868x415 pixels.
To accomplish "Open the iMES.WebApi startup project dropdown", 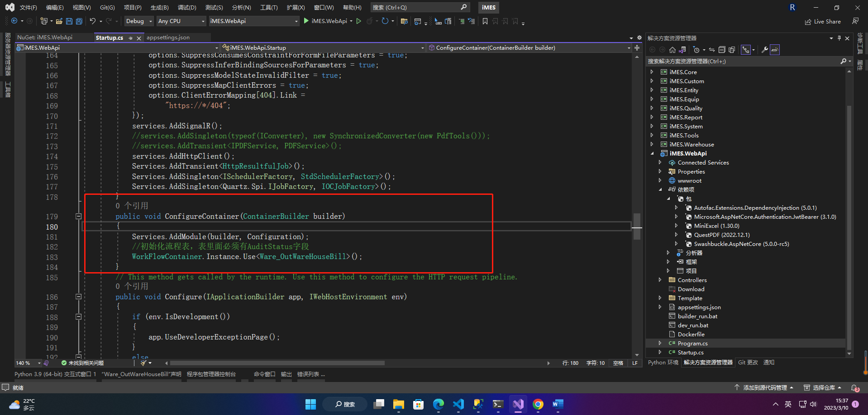I will pyautogui.click(x=254, y=21).
